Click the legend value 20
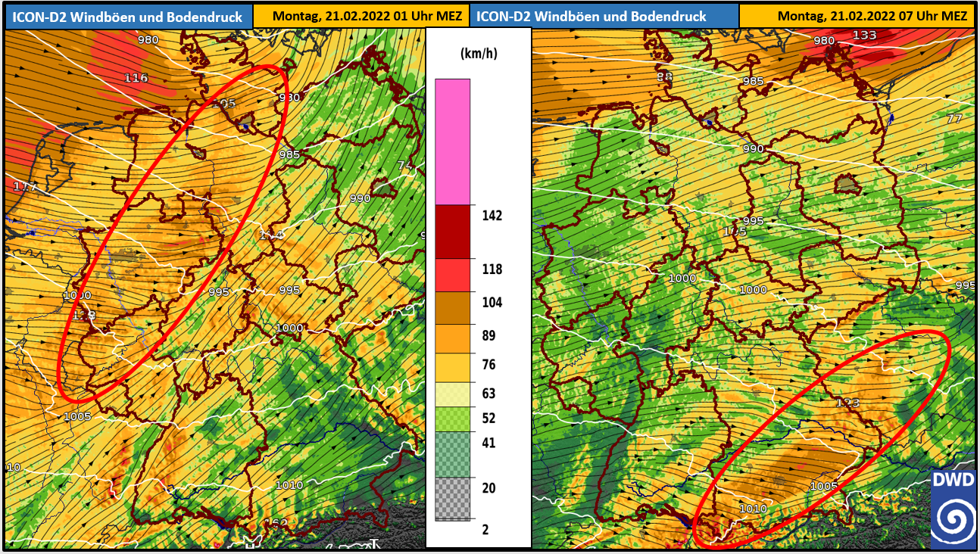Viewport: 980px width, 554px height. (x=489, y=488)
